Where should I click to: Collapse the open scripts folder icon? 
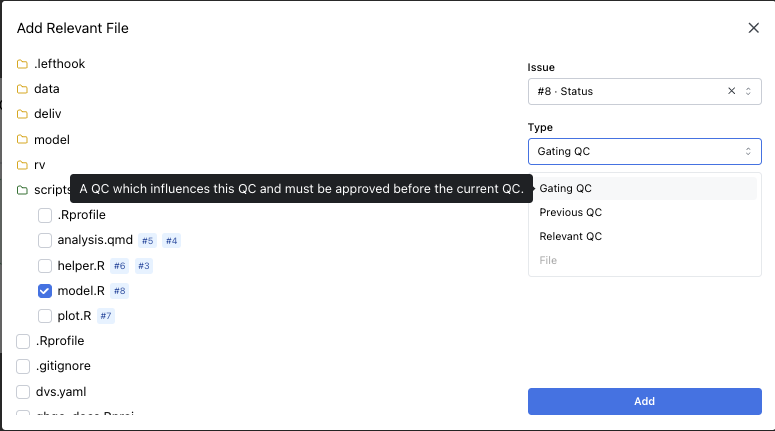[x=22, y=190]
